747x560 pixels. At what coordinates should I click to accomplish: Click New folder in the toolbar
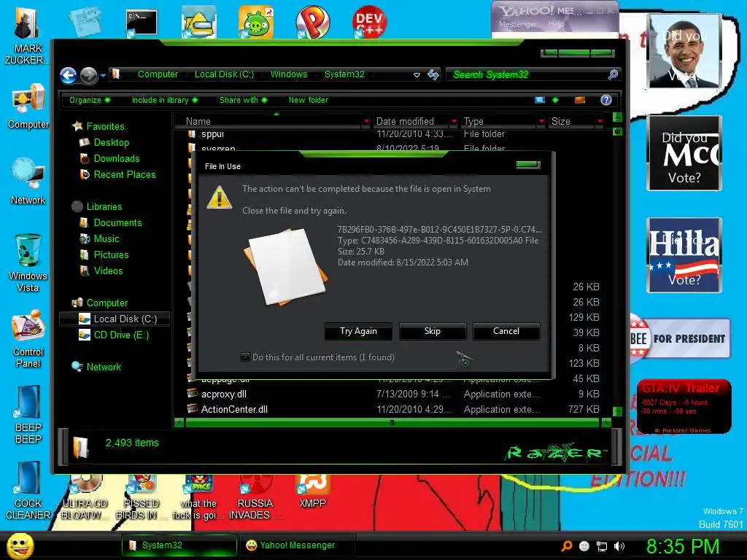[x=309, y=100]
